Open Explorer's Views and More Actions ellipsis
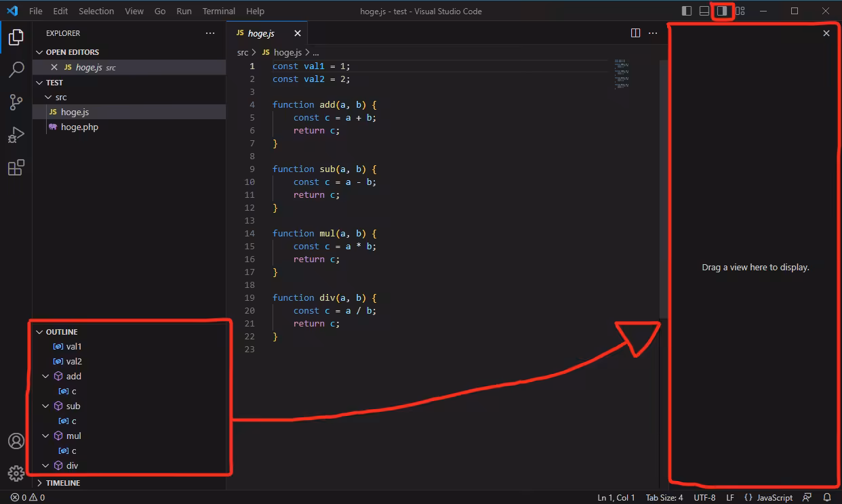The height and width of the screenshot is (504, 842). coord(210,33)
